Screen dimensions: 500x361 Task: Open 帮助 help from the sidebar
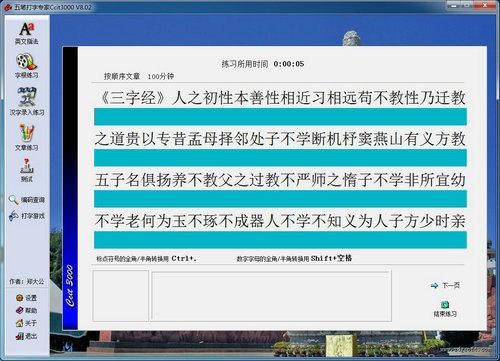coord(26,310)
